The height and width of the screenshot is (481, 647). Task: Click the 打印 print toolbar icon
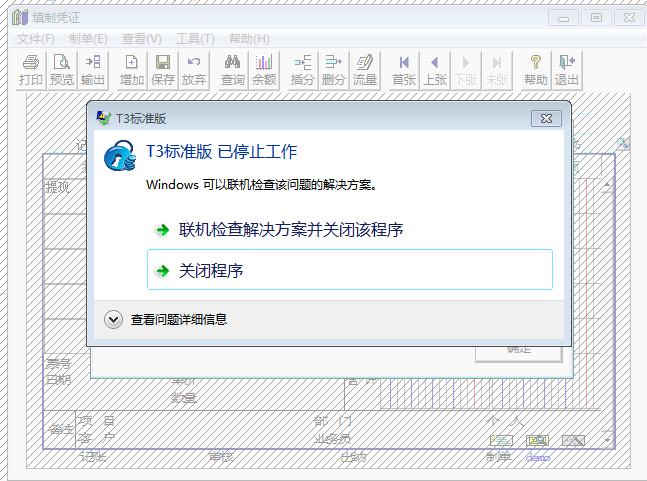coord(31,71)
